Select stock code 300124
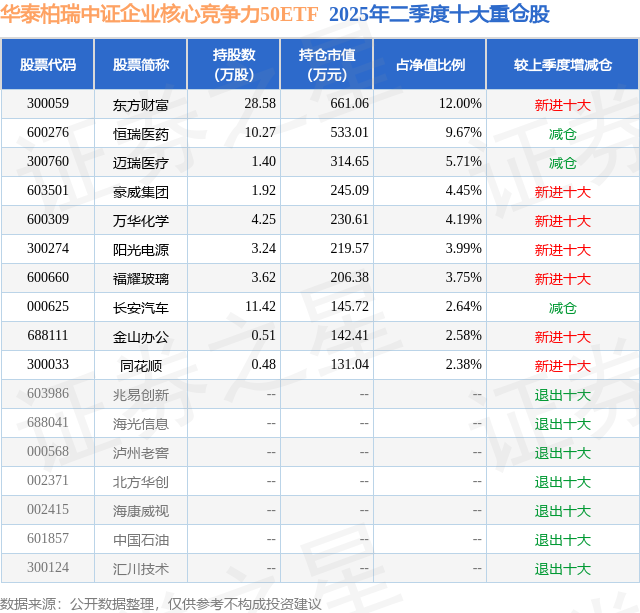The height and width of the screenshot is (613, 640). pos(48,567)
